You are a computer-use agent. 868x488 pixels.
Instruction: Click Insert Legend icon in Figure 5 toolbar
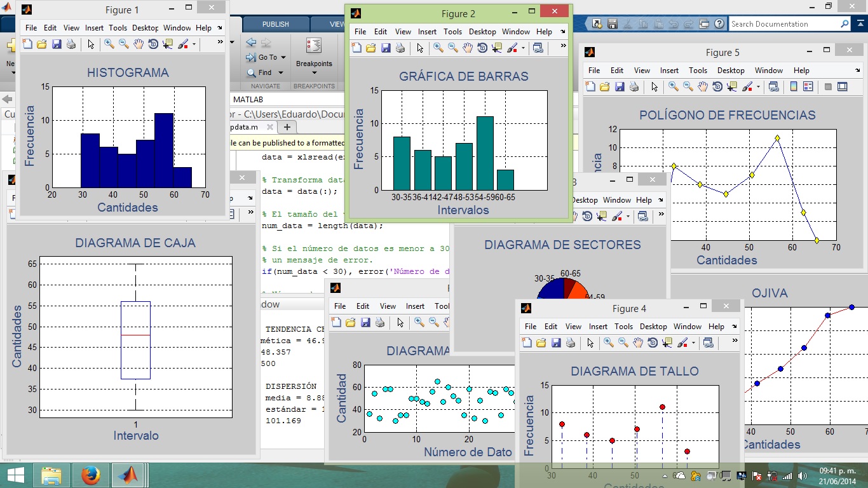click(808, 87)
